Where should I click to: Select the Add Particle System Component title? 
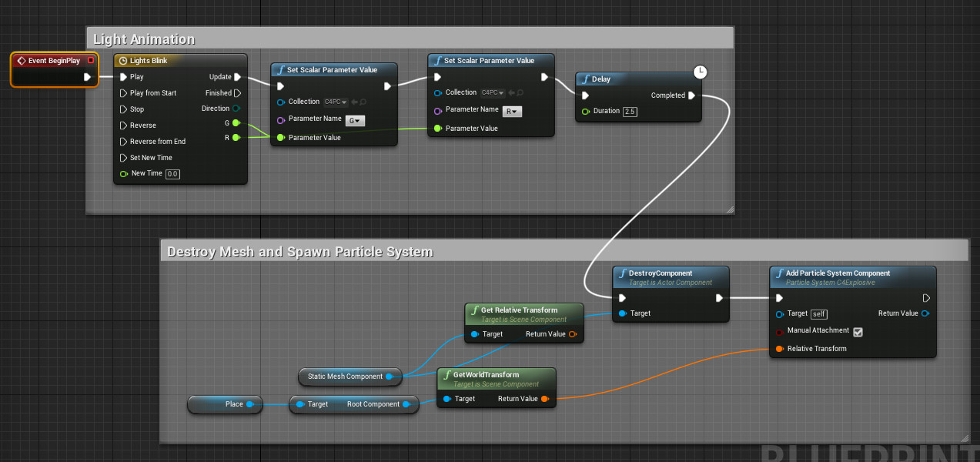[x=838, y=273]
